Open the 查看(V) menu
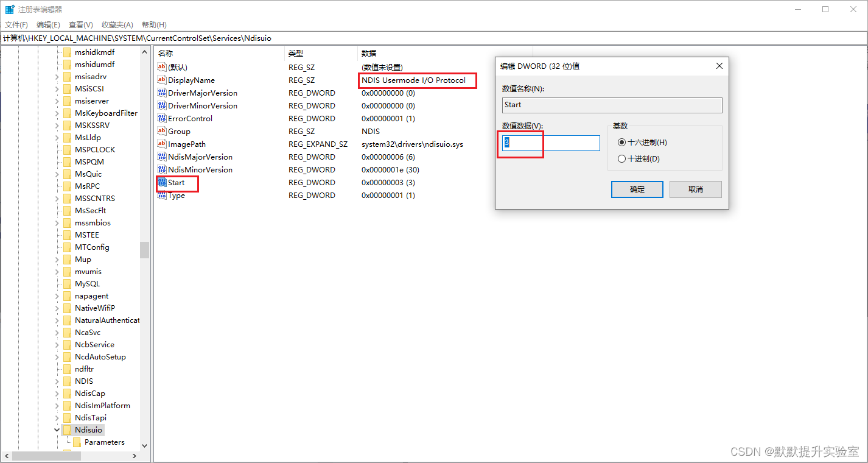The height and width of the screenshot is (463, 868). pos(80,24)
